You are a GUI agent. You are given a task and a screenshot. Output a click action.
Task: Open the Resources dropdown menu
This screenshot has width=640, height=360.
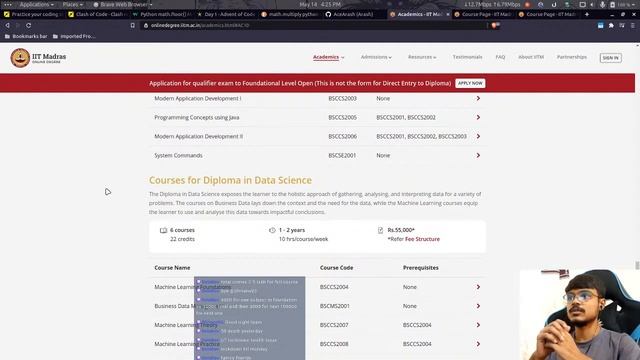[422, 57]
